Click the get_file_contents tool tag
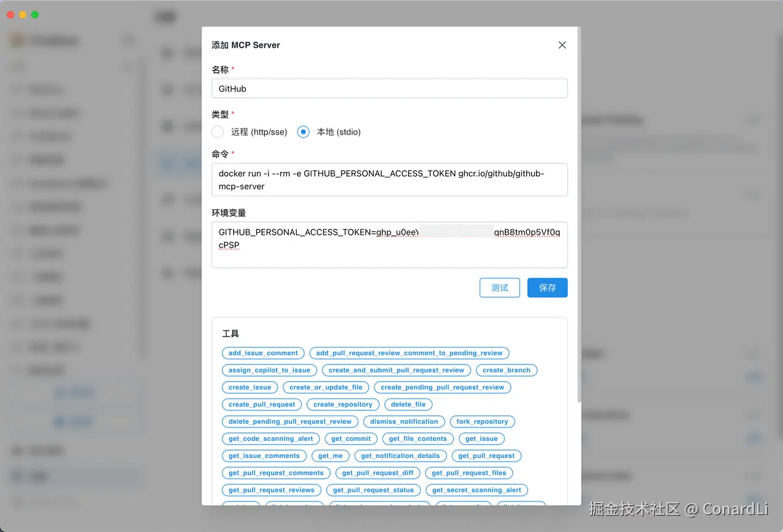Viewport: 783px width, 532px height. coord(418,438)
